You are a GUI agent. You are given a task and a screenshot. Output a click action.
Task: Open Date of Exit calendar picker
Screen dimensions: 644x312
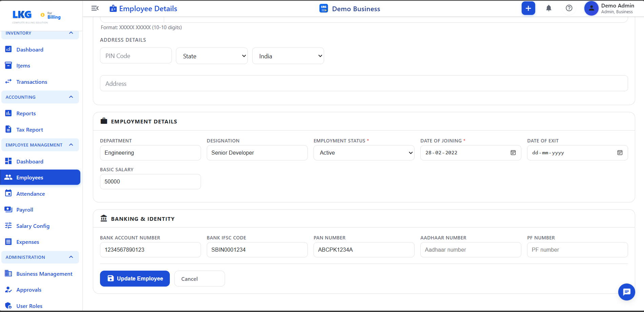pos(620,153)
